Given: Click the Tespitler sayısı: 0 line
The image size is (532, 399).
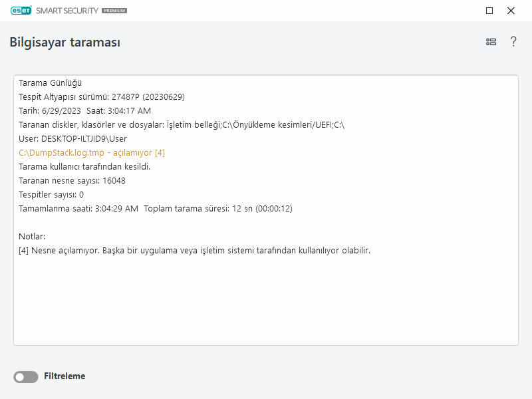Looking at the screenshot, I should pyautogui.click(x=51, y=195).
